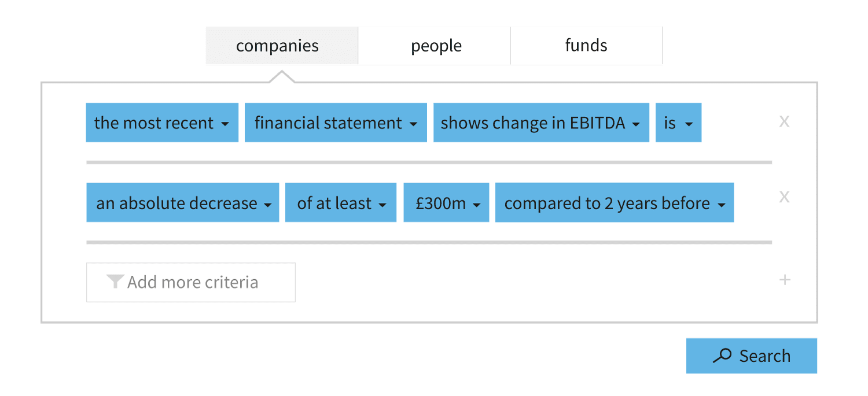Viewport: 868px width, 396px height.
Task: Click the 'Add more criteria' field
Action: coord(191,282)
